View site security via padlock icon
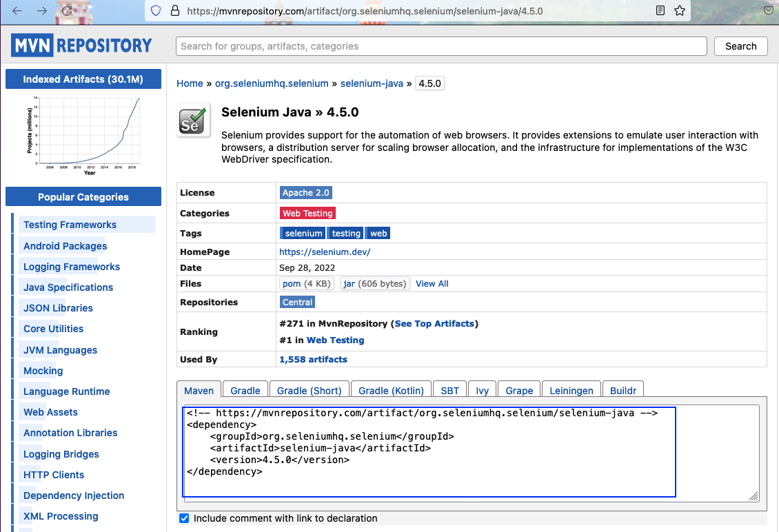This screenshot has width=779, height=532. (175, 11)
